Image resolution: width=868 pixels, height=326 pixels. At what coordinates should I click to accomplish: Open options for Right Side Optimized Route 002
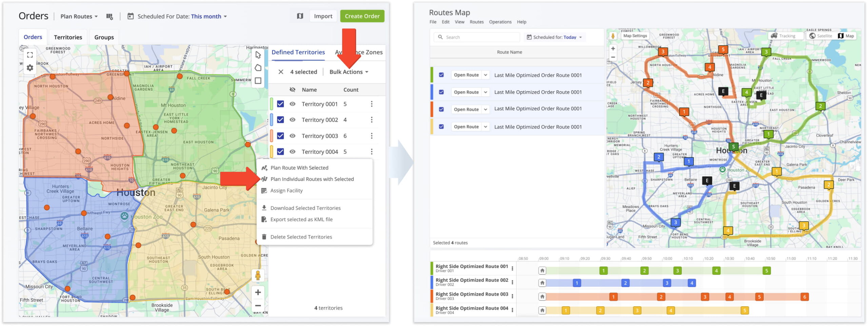click(x=512, y=282)
